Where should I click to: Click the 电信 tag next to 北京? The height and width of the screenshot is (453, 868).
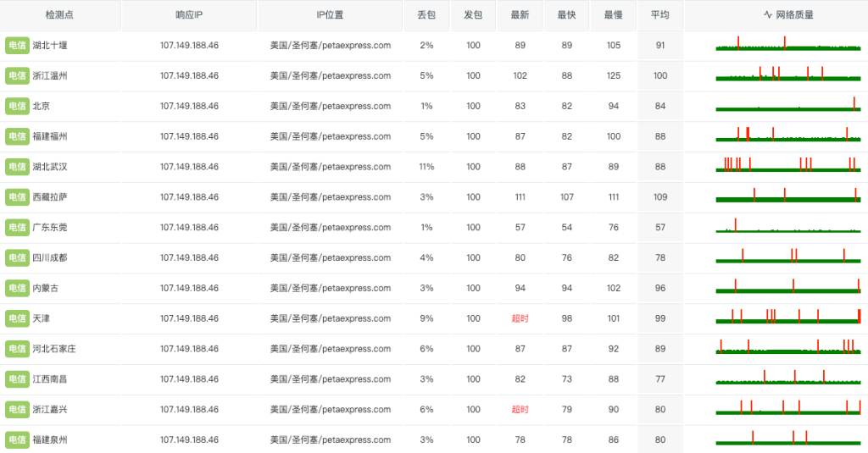(x=17, y=106)
